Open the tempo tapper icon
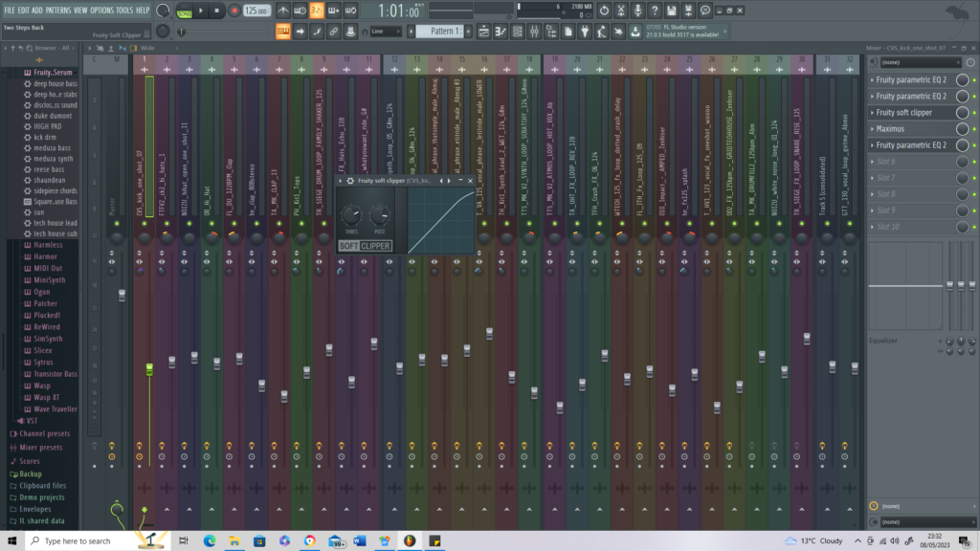The width and height of the screenshot is (980, 551). [x=602, y=32]
